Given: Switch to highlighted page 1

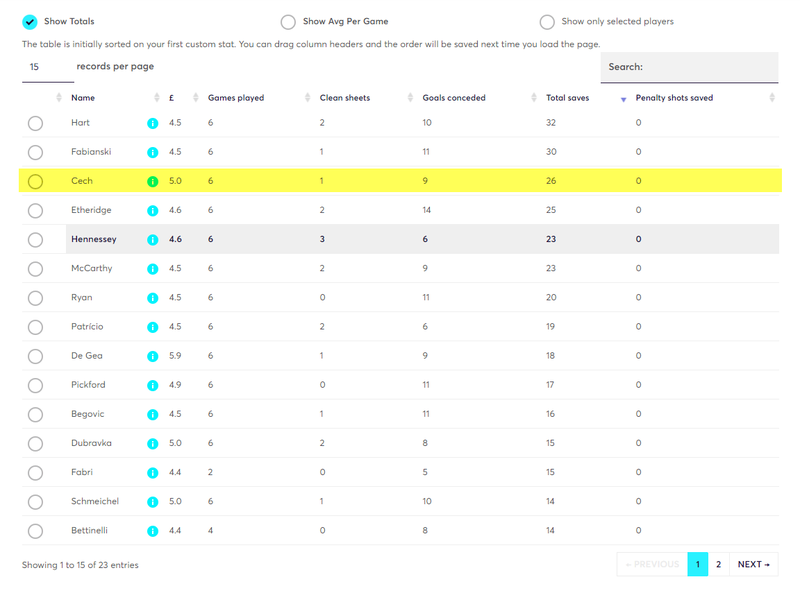Looking at the screenshot, I should pyautogui.click(x=697, y=564).
